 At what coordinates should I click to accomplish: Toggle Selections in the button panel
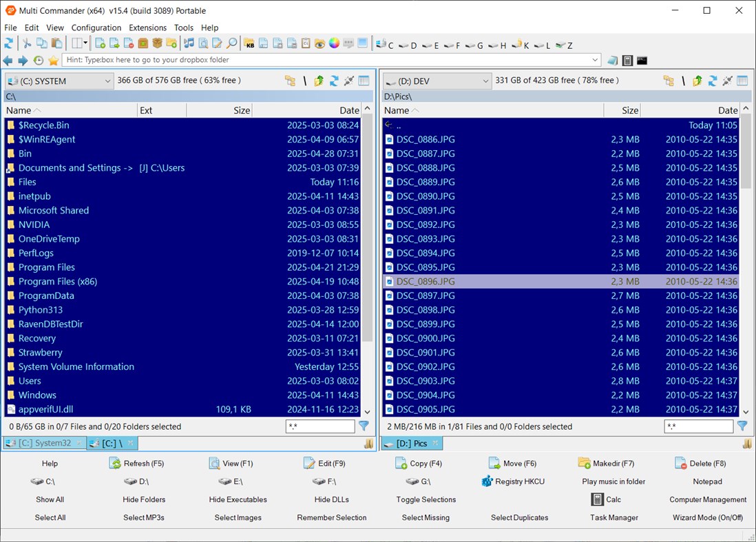pos(426,499)
